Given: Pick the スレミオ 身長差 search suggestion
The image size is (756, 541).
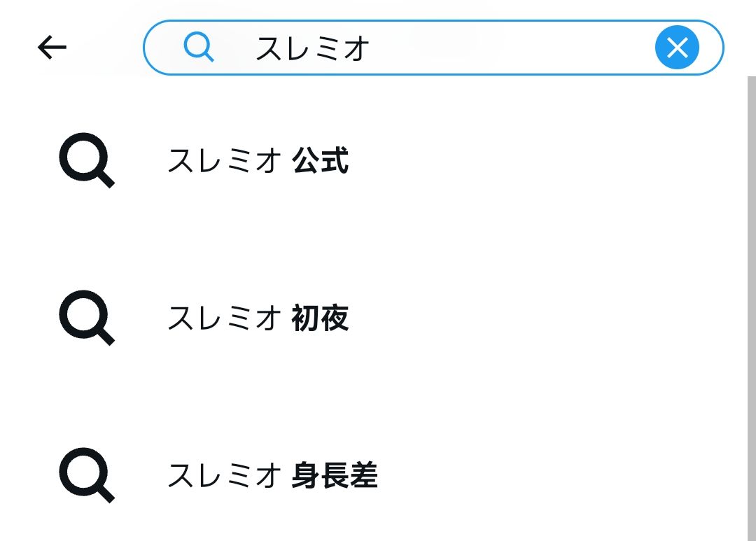Looking at the screenshot, I should (x=272, y=476).
